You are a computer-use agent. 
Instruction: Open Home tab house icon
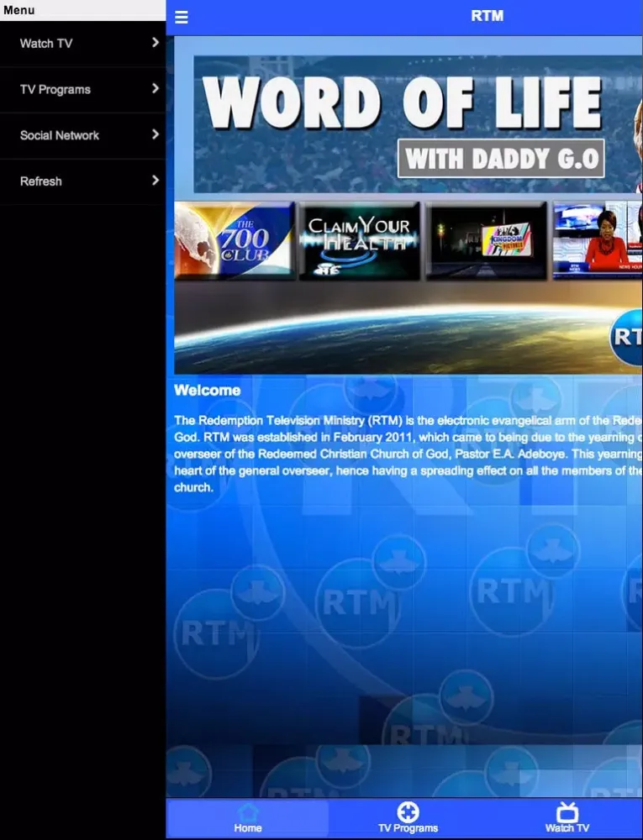(248, 811)
